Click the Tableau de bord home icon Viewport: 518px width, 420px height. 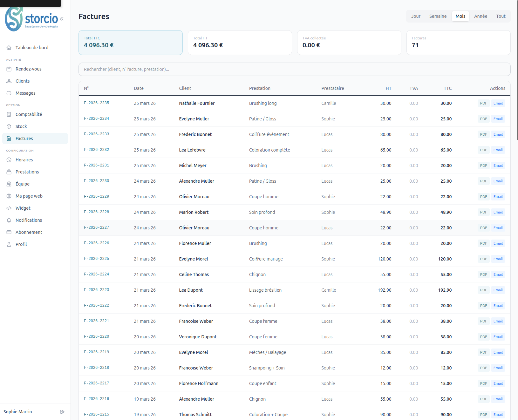9,48
